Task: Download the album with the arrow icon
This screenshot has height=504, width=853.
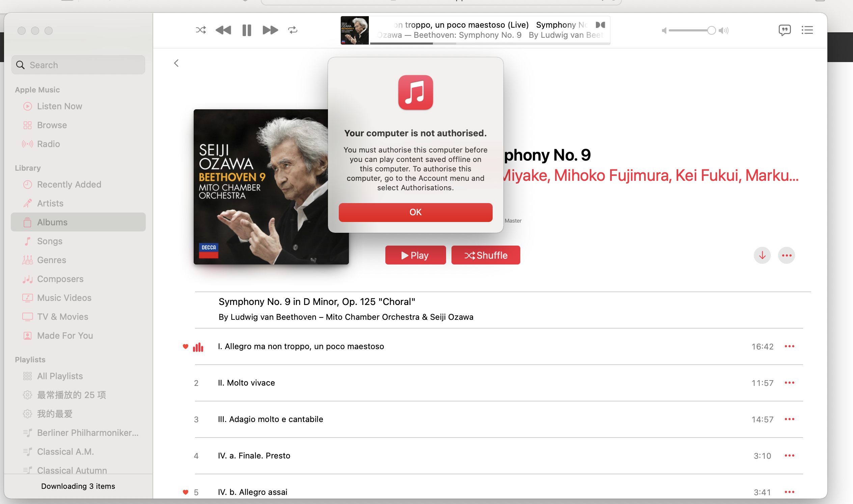Action: pyautogui.click(x=762, y=255)
